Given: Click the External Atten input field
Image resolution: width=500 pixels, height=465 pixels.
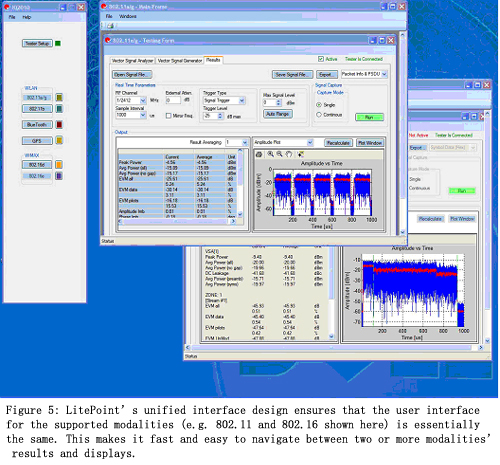Looking at the screenshot, I should [173, 100].
